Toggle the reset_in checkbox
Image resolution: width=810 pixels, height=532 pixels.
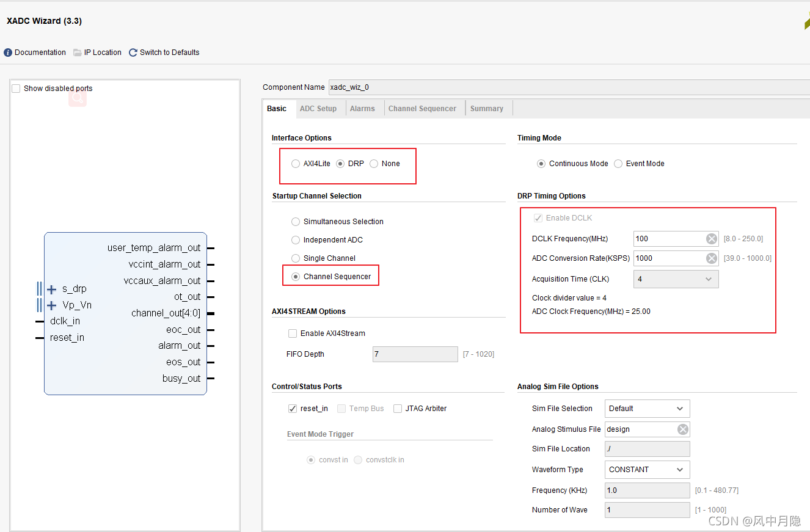(x=293, y=409)
